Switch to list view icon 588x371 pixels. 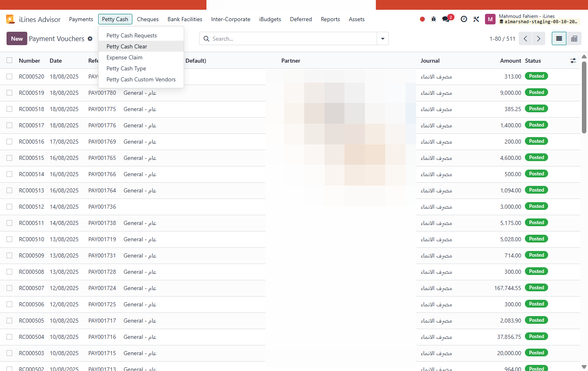point(559,39)
